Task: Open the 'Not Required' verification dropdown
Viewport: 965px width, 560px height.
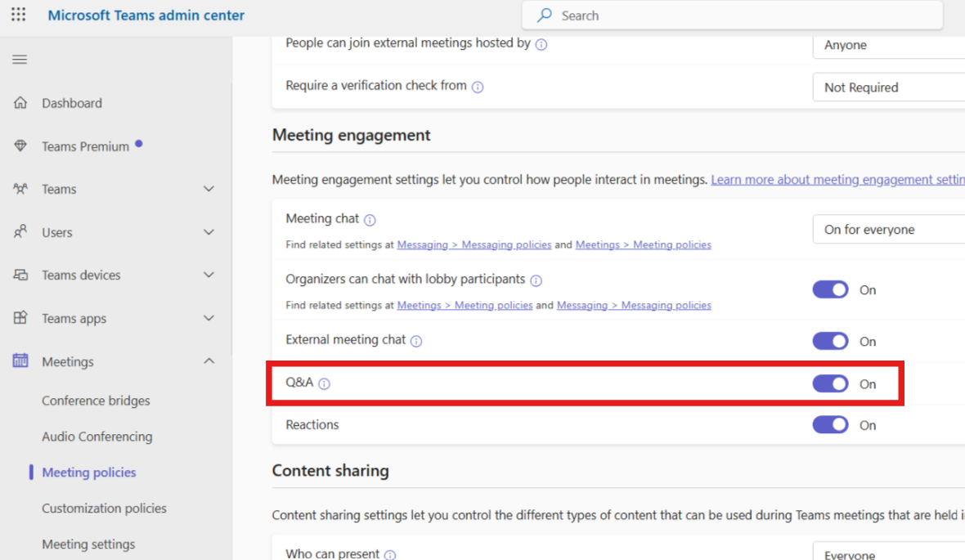Action: click(889, 87)
